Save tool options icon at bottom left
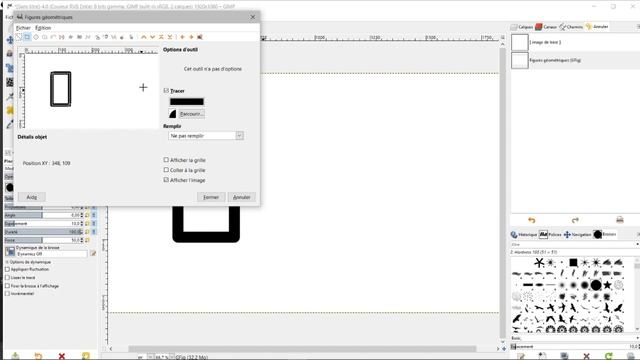 (15, 356)
